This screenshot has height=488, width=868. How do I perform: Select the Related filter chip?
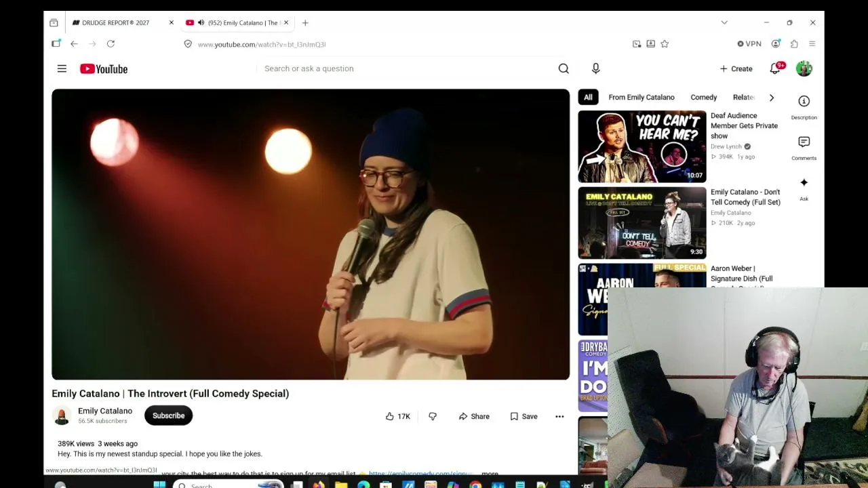point(744,98)
